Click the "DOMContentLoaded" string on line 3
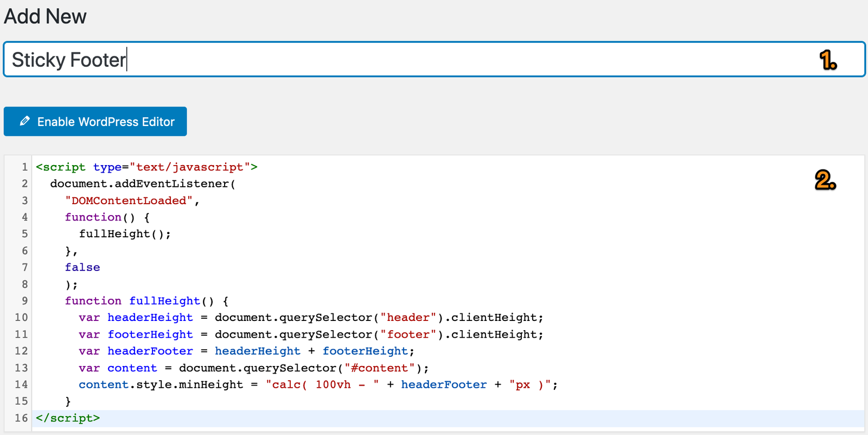 pos(129,201)
